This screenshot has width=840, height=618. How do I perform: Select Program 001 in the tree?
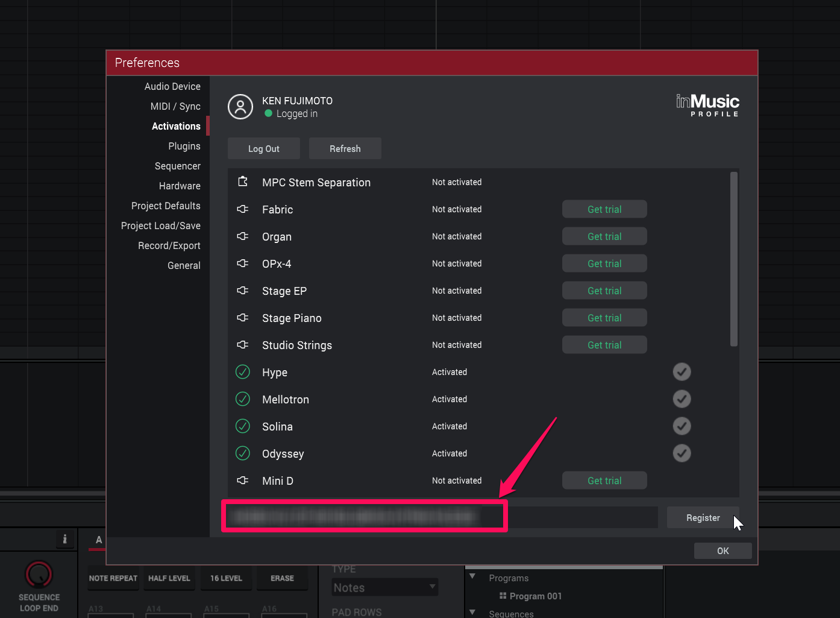coord(536,596)
